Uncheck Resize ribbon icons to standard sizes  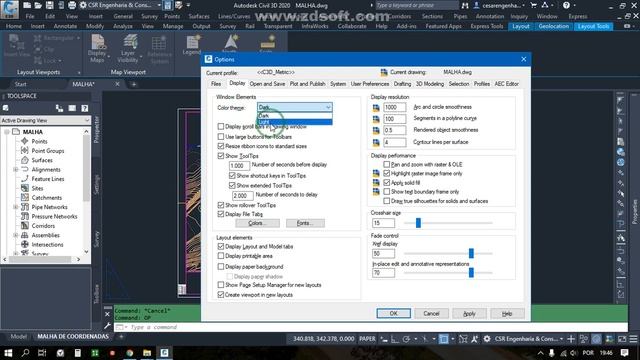(221, 146)
